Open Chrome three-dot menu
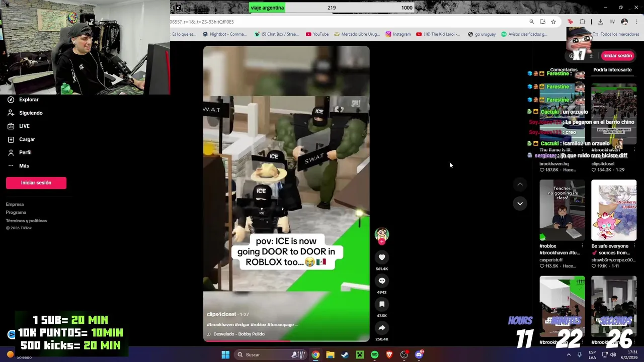644x362 pixels. [x=636, y=22]
